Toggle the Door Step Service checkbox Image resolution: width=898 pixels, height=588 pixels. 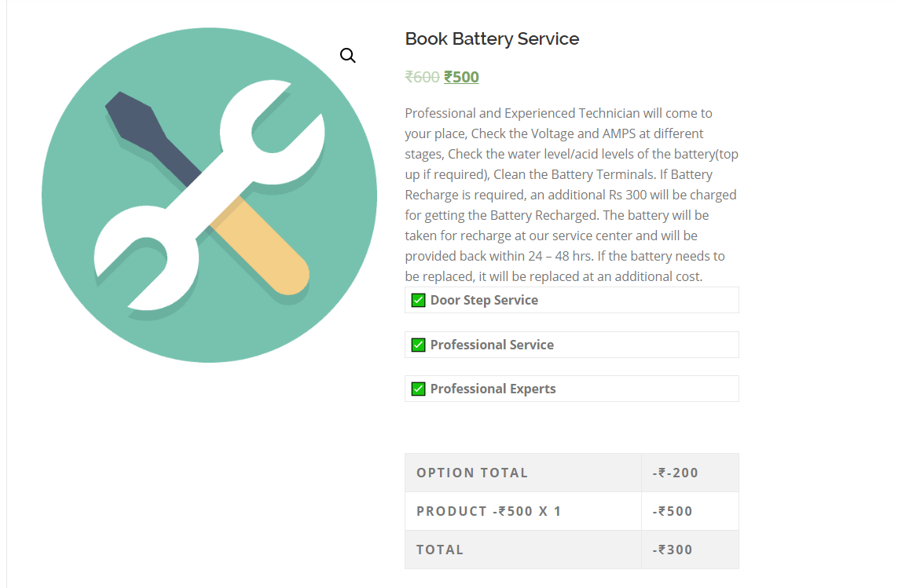418,301
